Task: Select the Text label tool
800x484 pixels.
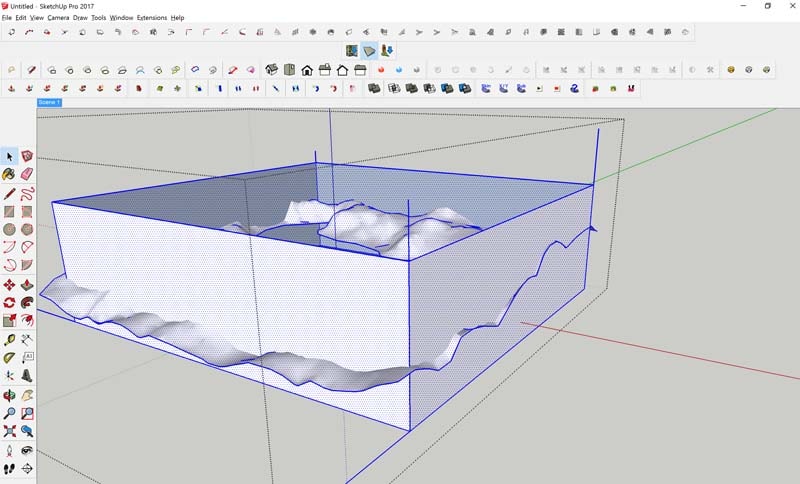Action: click(27, 358)
